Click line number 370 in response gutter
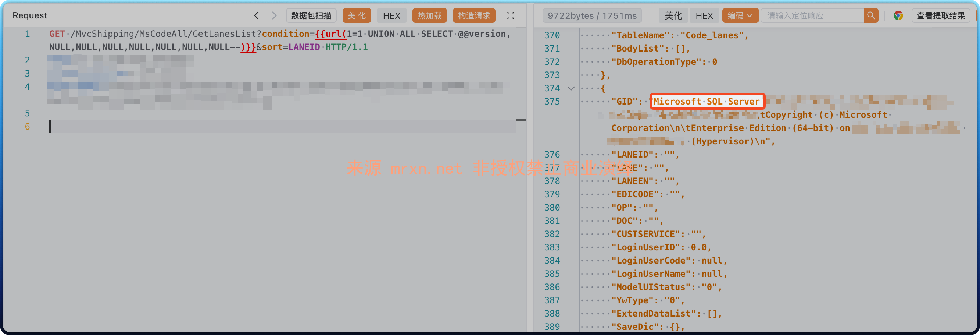Image resolution: width=980 pixels, height=335 pixels. [x=552, y=35]
